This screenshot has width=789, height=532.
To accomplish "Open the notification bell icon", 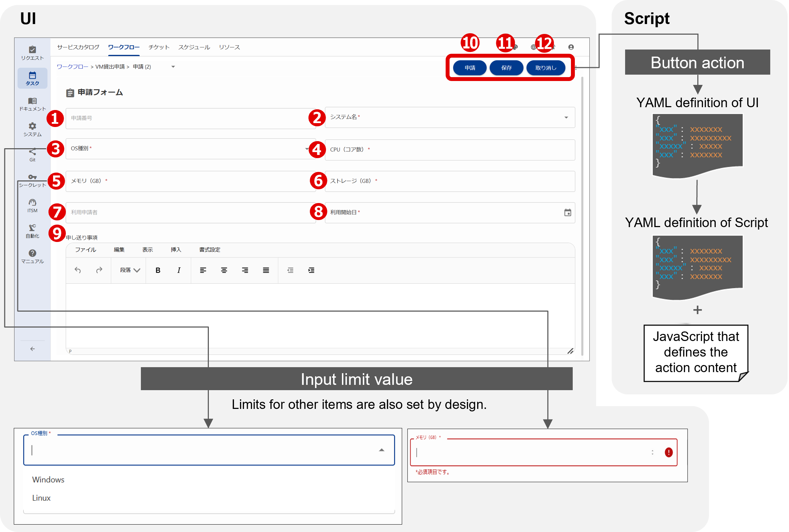I will 553,46.
